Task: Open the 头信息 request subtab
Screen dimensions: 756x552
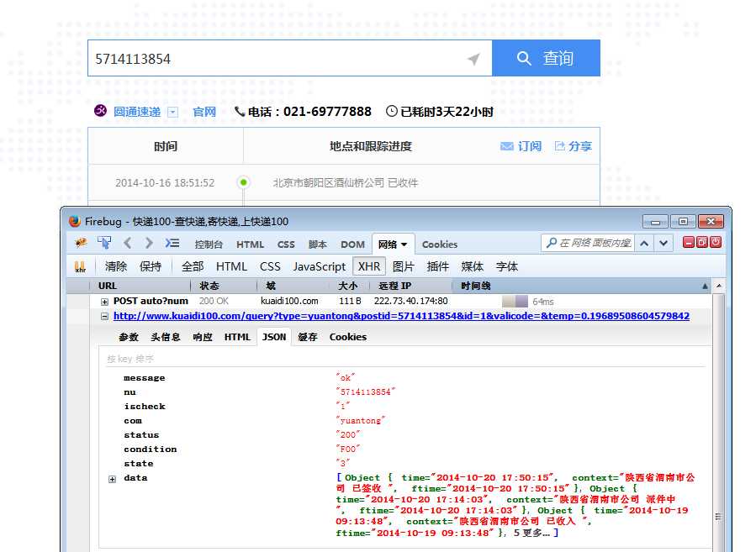Action: 166,337
